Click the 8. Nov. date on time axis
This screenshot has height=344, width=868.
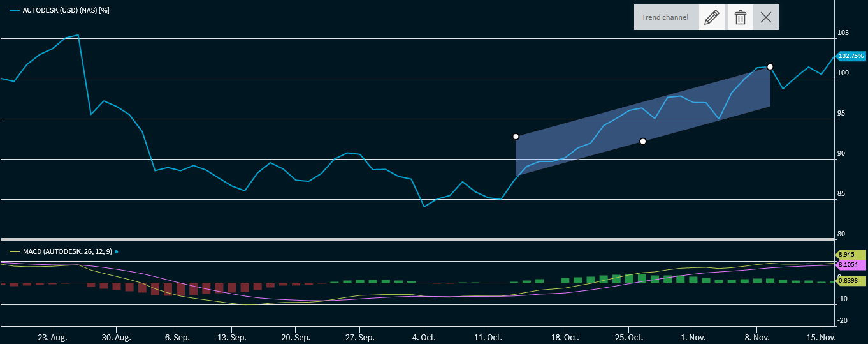pos(756,336)
